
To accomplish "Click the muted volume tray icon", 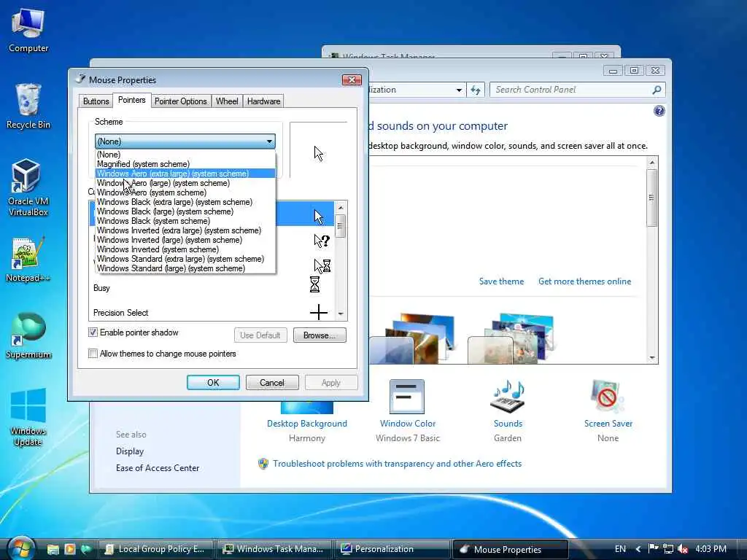I will coord(683,548).
